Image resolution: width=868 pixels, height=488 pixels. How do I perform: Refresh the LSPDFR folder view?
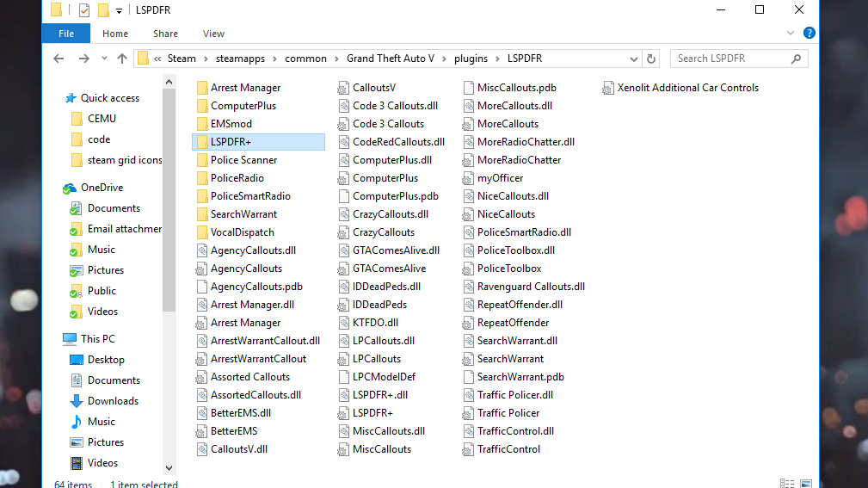pos(651,59)
